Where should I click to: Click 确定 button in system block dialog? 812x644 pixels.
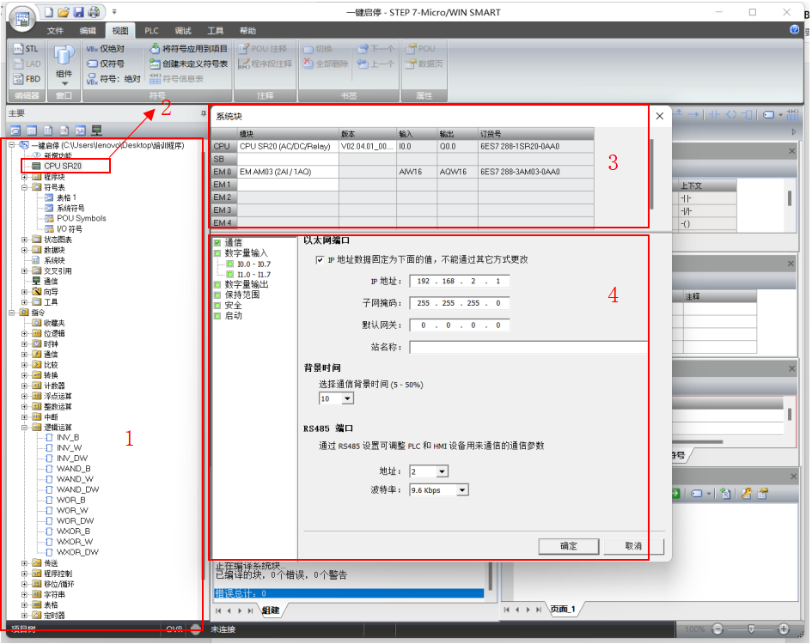click(x=568, y=546)
